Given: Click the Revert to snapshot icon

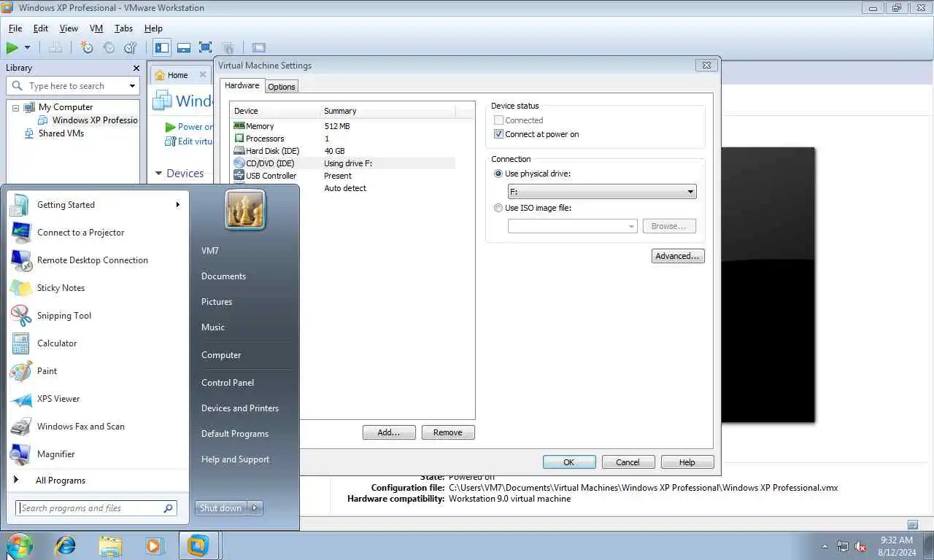Looking at the screenshot, I should (109, 48).
